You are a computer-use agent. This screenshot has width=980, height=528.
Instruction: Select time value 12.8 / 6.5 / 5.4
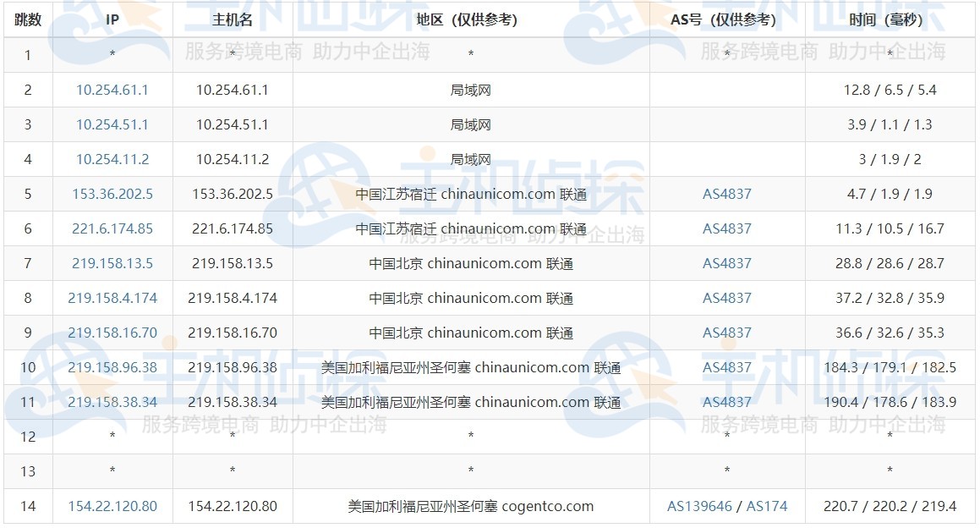pos(890,90)
